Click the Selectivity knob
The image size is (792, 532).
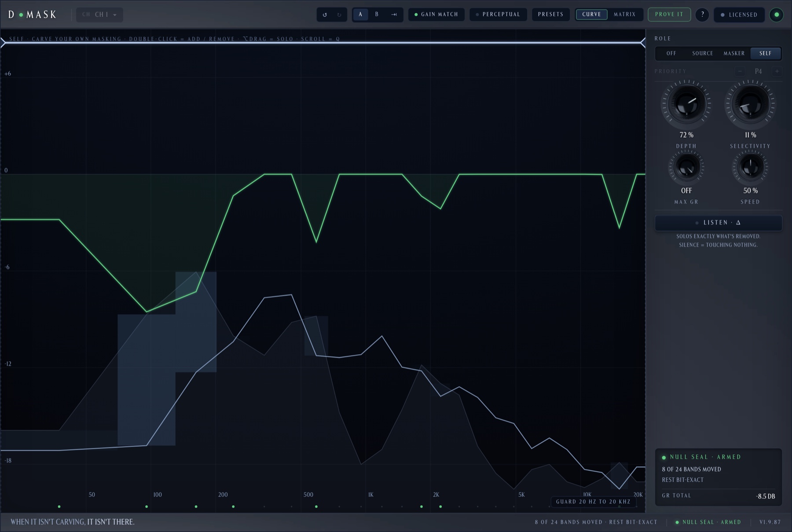click(x=750, y=105)
